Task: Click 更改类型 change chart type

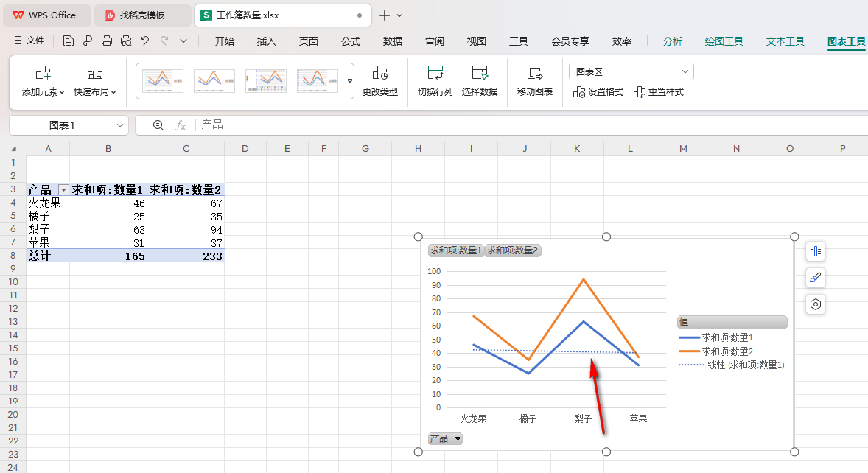Action: (x=379, y=80)
